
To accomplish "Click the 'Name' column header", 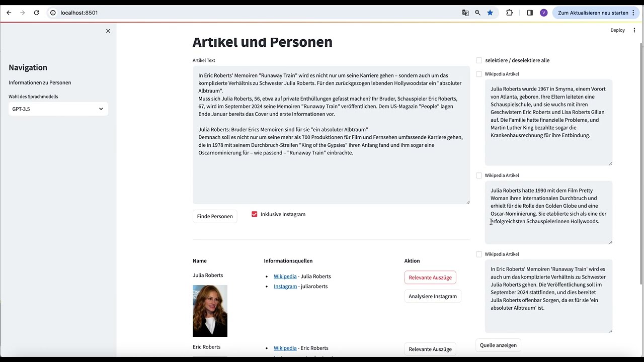I will [x=199, y=261].
